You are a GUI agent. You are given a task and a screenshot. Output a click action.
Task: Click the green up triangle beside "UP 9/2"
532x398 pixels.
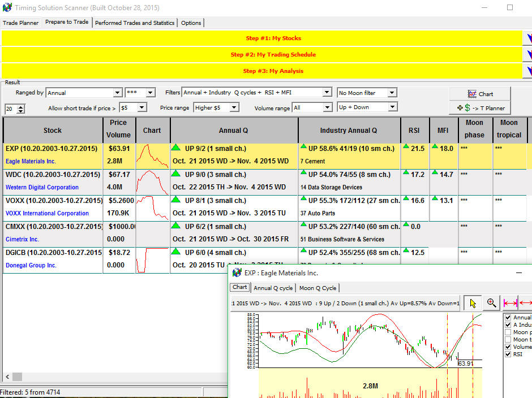pyautogui.click(x=176, y=148)
